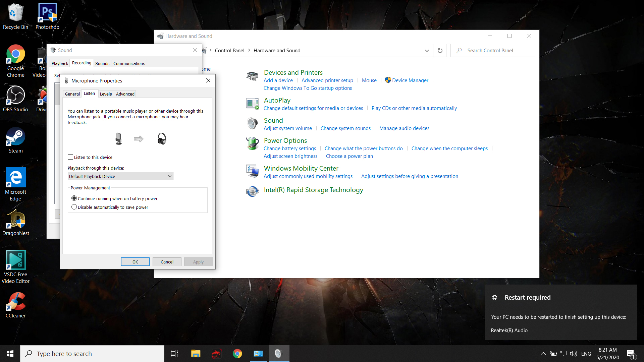Switch to the Control Panel taskbar button

pos(258,354)
